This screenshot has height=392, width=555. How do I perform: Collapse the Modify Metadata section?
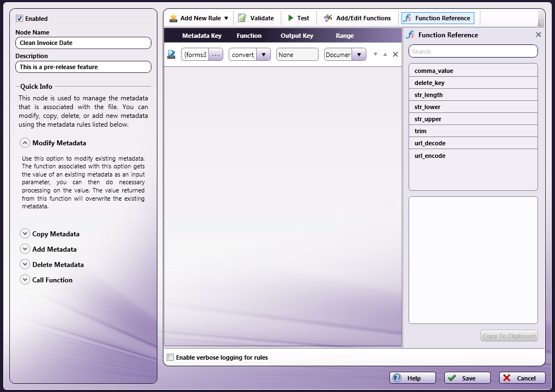coord(25,143)
